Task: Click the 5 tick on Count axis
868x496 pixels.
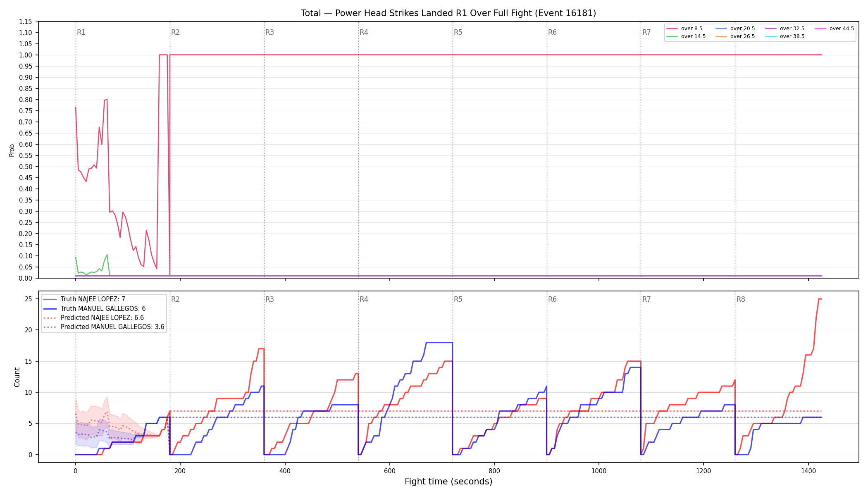Action: tap(30, 424)
